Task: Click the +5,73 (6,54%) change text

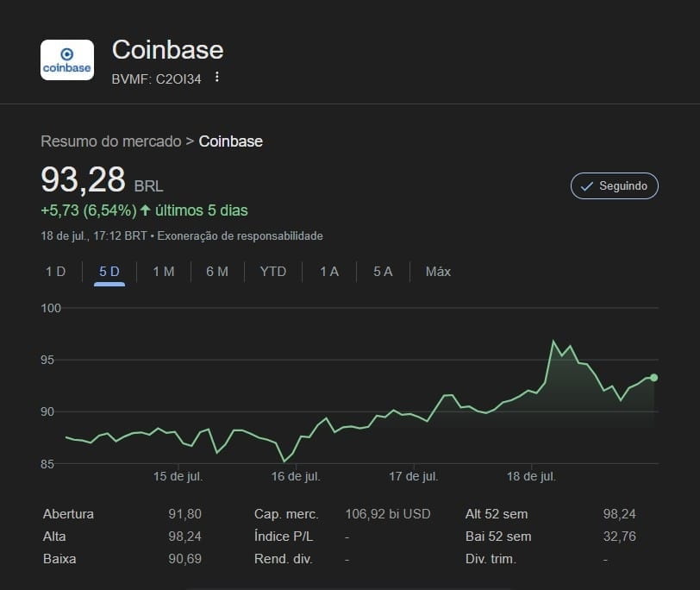Action: (89, 210)
